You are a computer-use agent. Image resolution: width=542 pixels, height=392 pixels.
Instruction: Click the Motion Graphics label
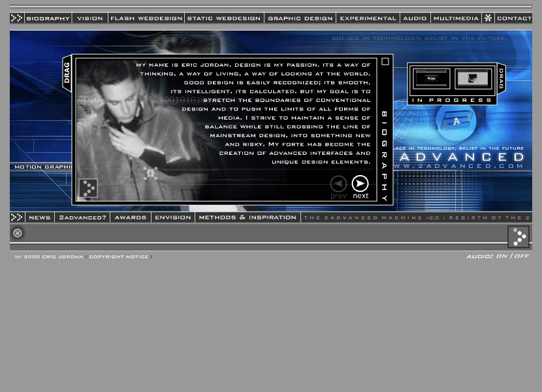[42, 167]
